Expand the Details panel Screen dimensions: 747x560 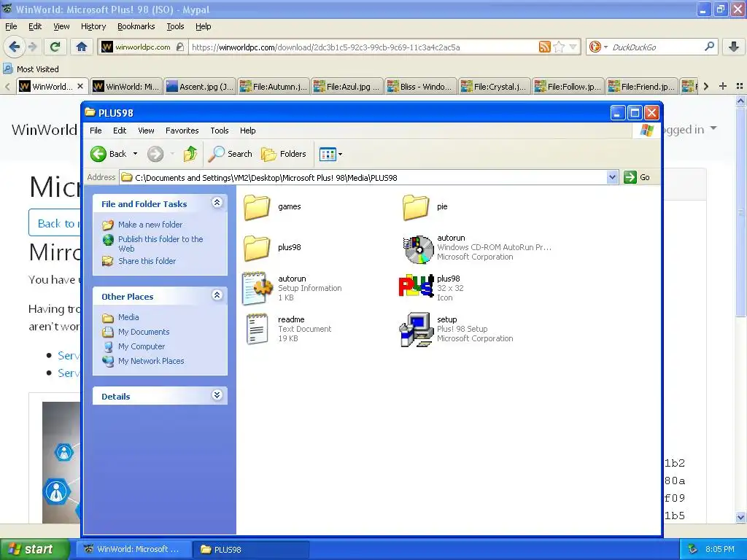point(217,395)
